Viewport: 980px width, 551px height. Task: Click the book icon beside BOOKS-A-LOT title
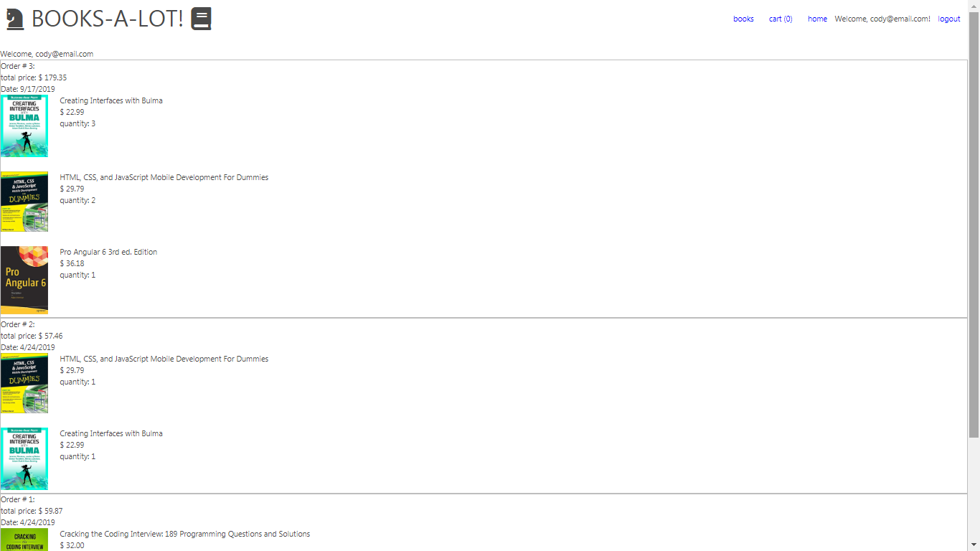pyautogui.click(x=202, y=19)
